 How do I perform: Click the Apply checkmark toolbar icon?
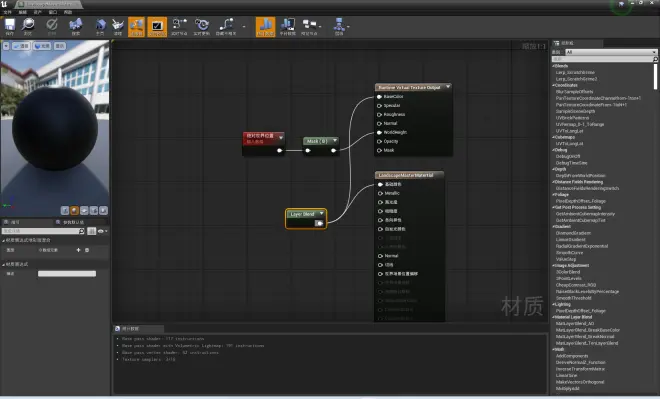[52, 27]
